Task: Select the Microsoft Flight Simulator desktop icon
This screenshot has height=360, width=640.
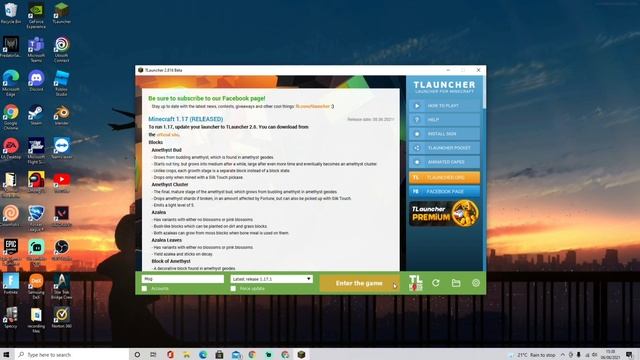Action: (x=36, y=151)
